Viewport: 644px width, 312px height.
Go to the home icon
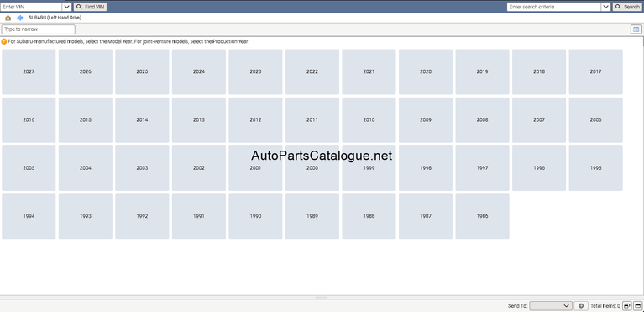[x=8, y=19]
